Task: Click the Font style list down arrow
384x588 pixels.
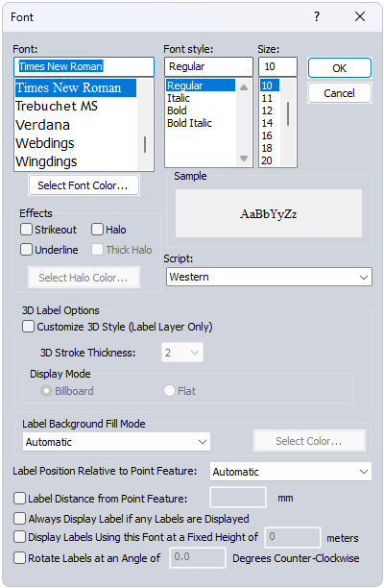Action: [x=244, y=159]
